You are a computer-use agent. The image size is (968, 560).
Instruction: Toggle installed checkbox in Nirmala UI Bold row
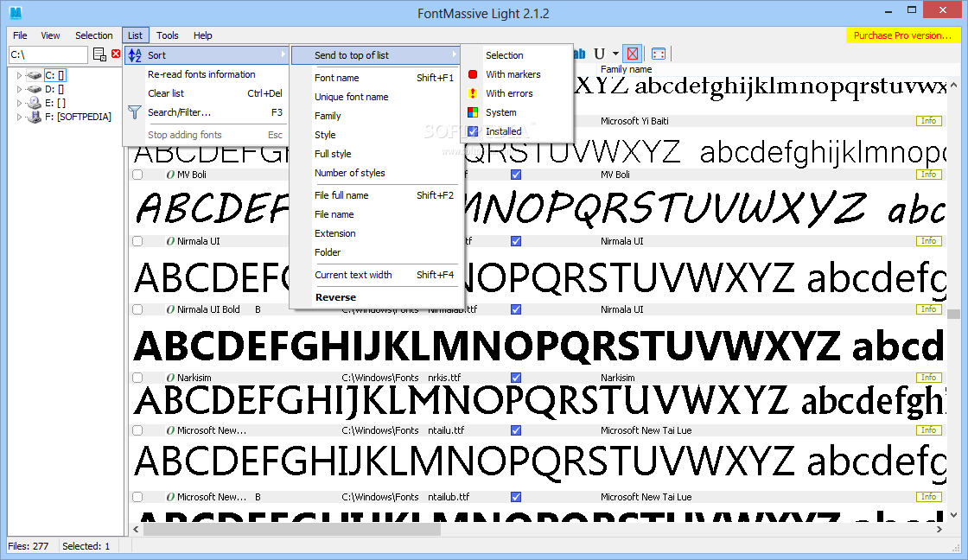coord(516,309)
